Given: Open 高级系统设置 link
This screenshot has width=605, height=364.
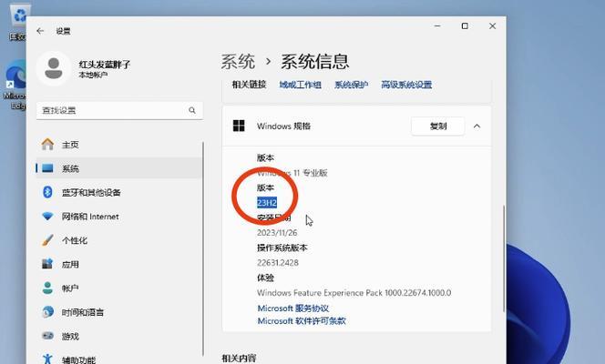Looking at the screenshot, I should [x=406, y=85].
